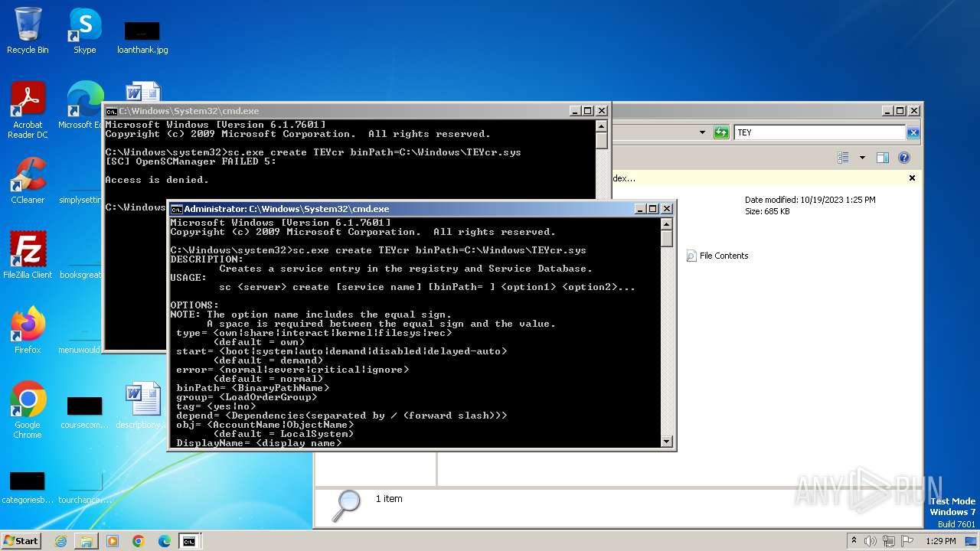Close the background cmd.exe window
The image size is (980, 551).
click(x=602, y=111)
